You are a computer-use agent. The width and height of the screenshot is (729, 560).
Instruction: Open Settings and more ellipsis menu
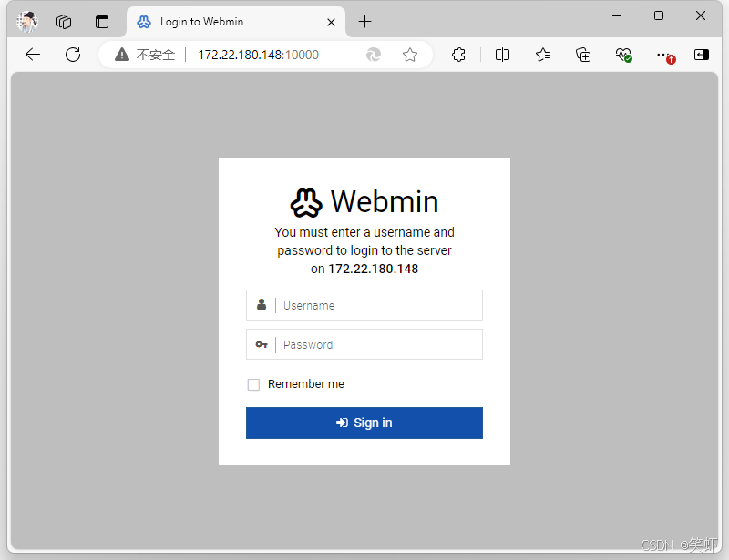tap(664, 55)
